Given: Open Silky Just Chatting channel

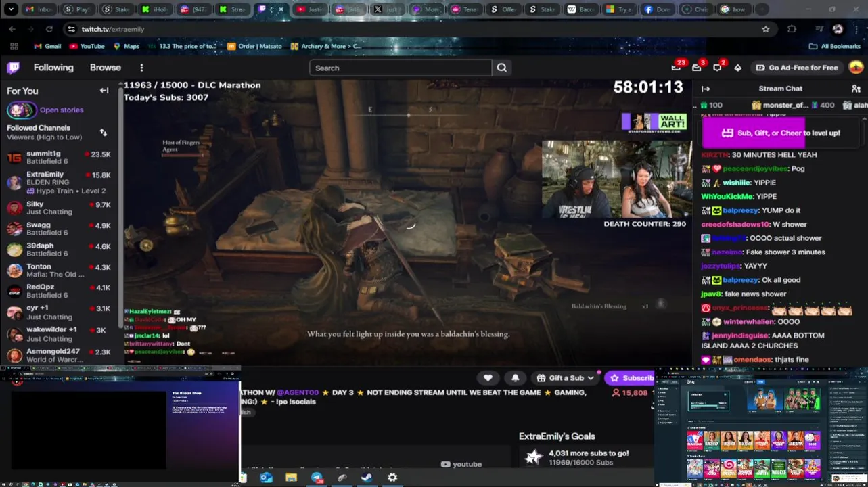Looking at the screenshot, I should (x=59, y=208).
